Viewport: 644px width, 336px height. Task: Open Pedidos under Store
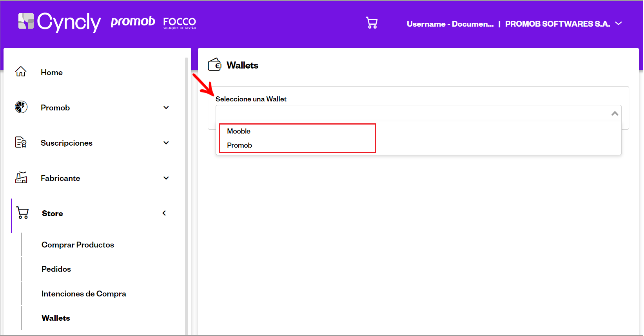(56, 269)
